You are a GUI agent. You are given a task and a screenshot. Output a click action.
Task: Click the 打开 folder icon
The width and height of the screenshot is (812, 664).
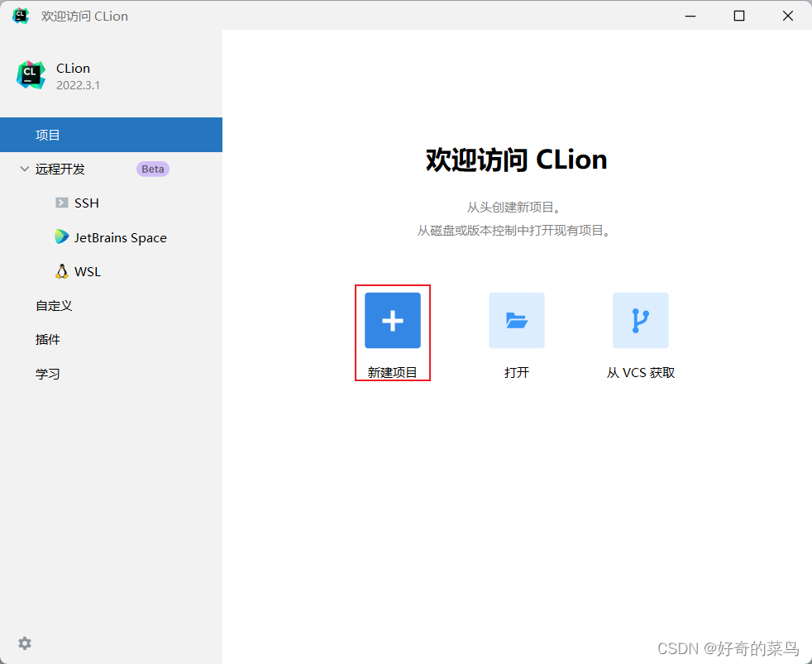click(516, 320)
